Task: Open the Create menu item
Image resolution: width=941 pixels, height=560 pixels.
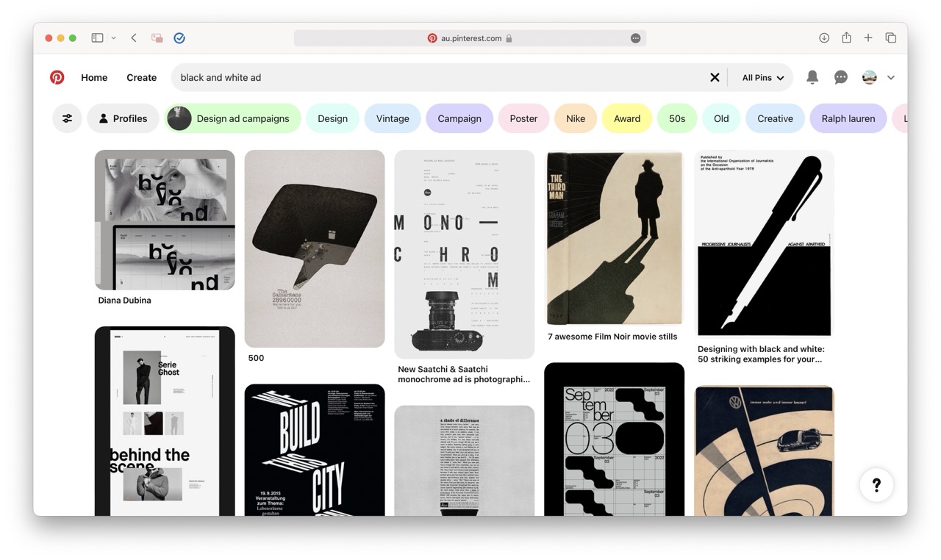Action: 141,77
